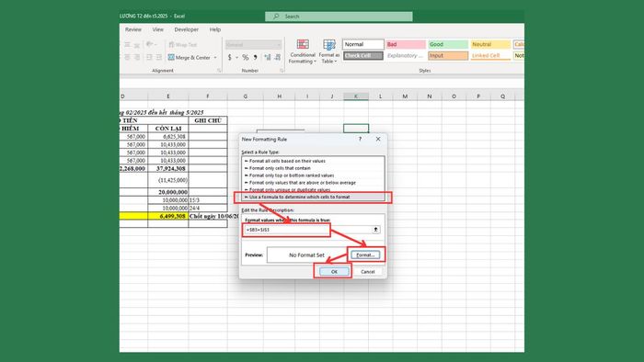Click the cell with (11,425,000)
Viewport: 644px width, 362px height.
[x=168, y=180]
